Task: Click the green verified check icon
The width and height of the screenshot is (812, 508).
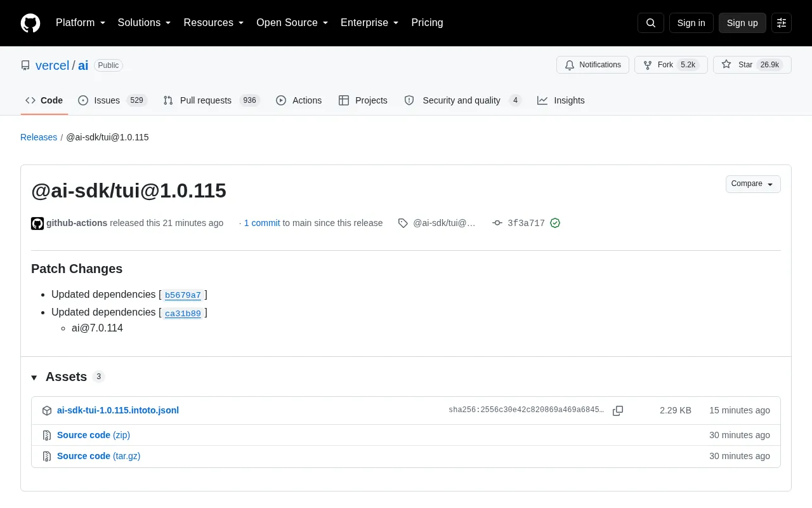Action: pyautogui.click(x=555, y=223)
